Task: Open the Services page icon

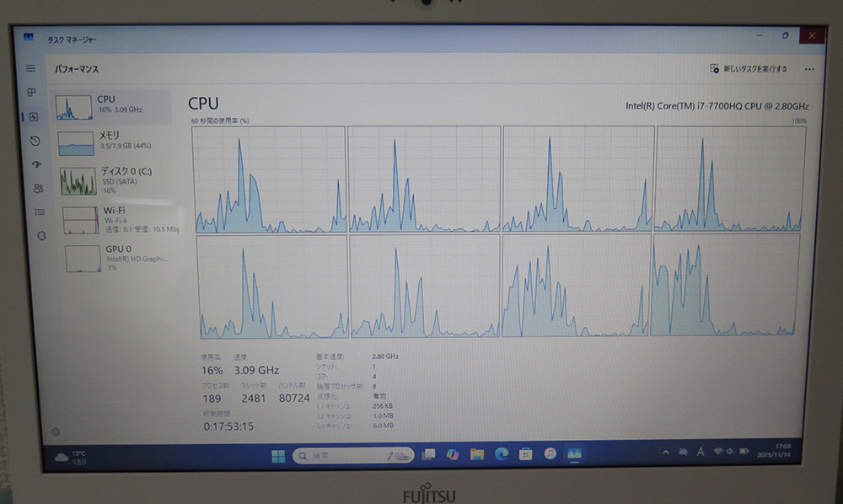Action: point(41,235)
